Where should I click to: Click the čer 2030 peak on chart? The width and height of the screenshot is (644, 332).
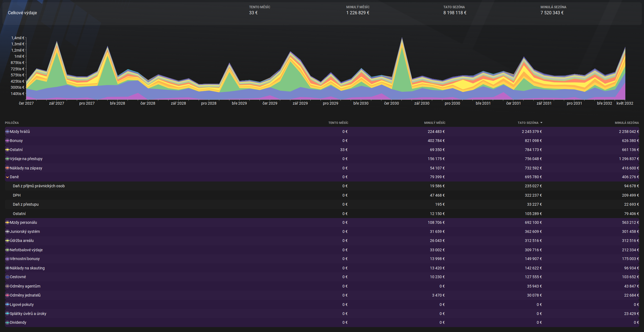point(402,39)
